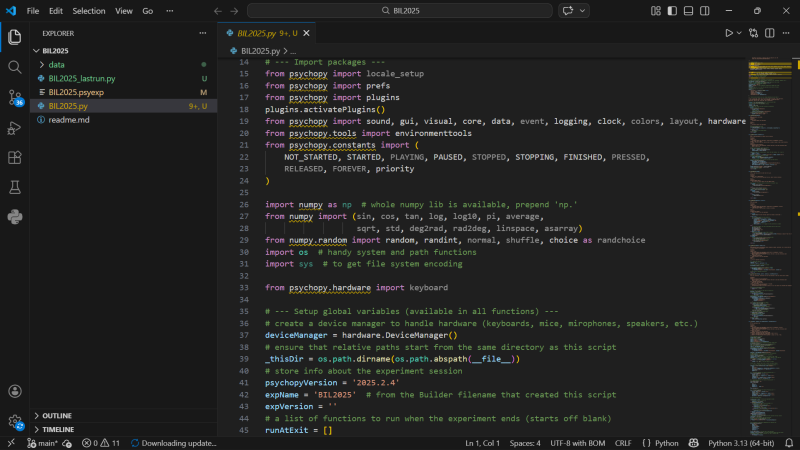The image size is (800, 450).
Task: Open the Explorer view in activity bar
Action: (x=15, y=37)
